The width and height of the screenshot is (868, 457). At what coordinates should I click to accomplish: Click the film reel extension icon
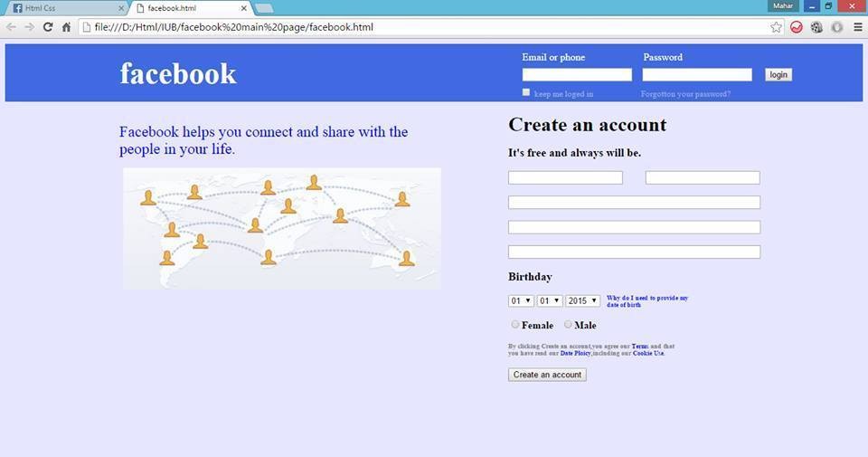coord(816,27)
